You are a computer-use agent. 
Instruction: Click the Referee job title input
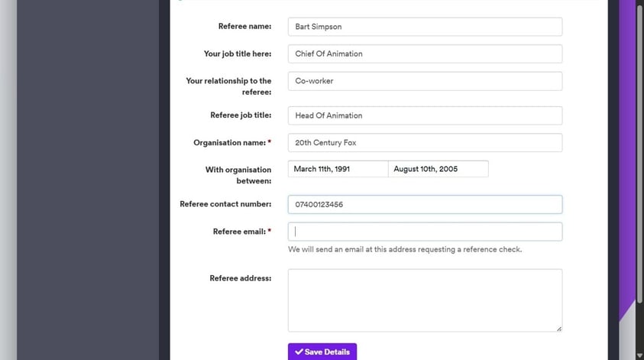(425, 115)
